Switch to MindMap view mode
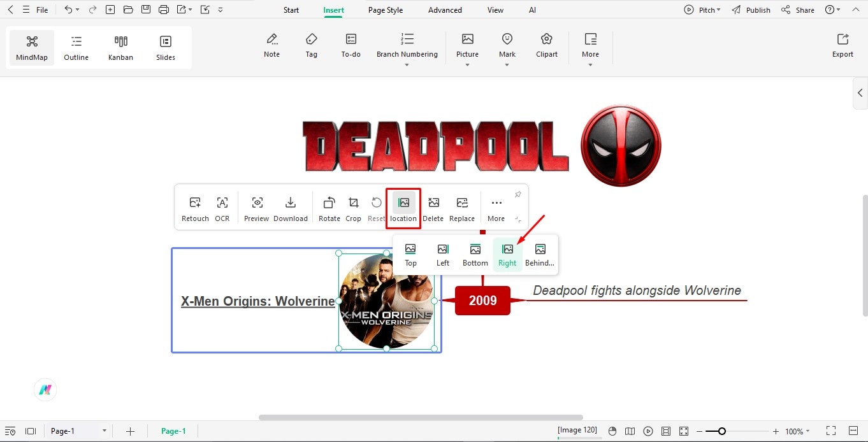Viewport: 868px width, 442px height. (32, 48)
